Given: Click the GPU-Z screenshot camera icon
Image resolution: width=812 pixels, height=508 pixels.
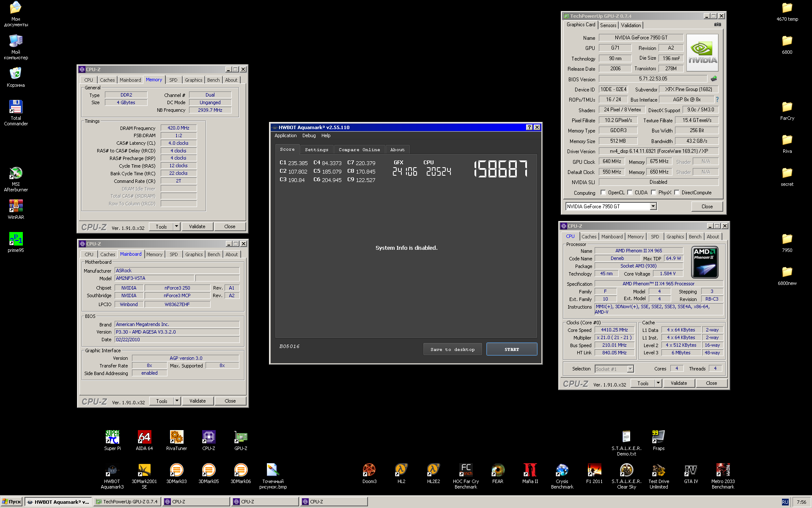Looking at the screenshot, I should coord(718,25).
